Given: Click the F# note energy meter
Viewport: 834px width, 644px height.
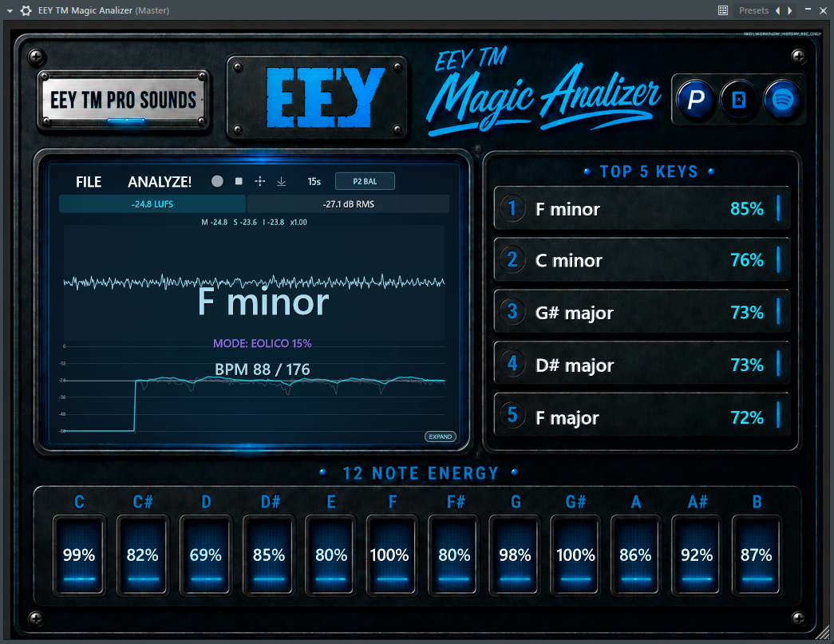Looking at the screenshot, I should coord(453,554).
